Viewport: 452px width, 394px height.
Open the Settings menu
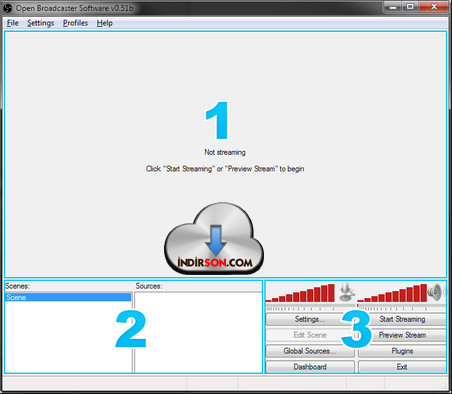pos(40,23)
